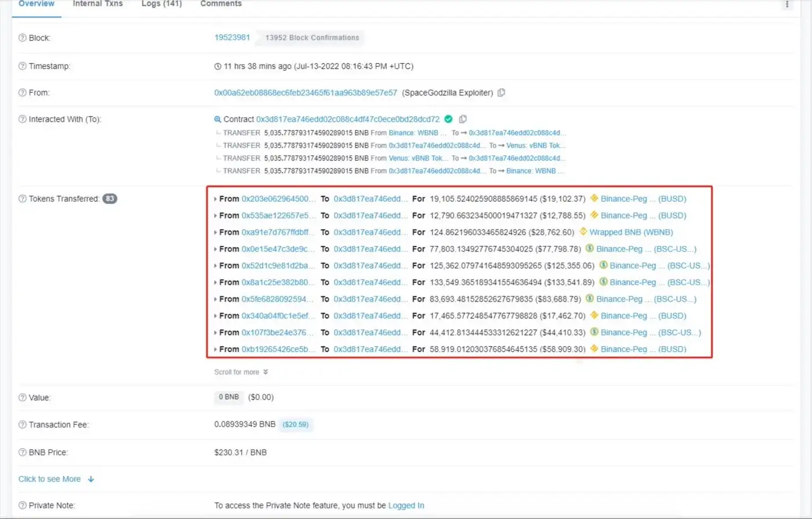
Task: Expand transfer row from 0x52d1c9e81d2ba
Action: tap(216, 266)
